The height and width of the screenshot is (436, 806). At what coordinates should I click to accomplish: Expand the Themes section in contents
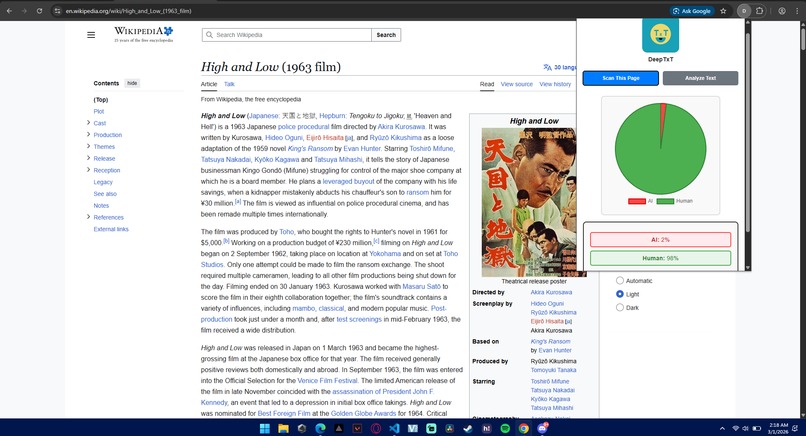coord(88,147)
